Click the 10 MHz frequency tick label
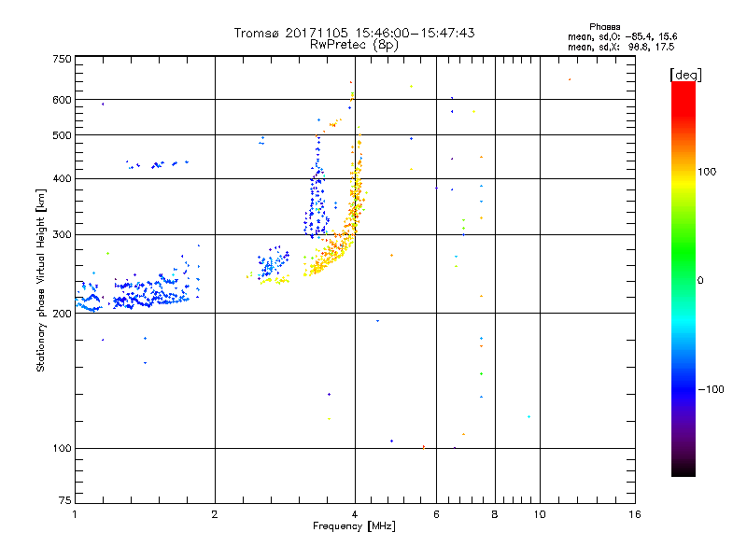 [x=540, y=514]
